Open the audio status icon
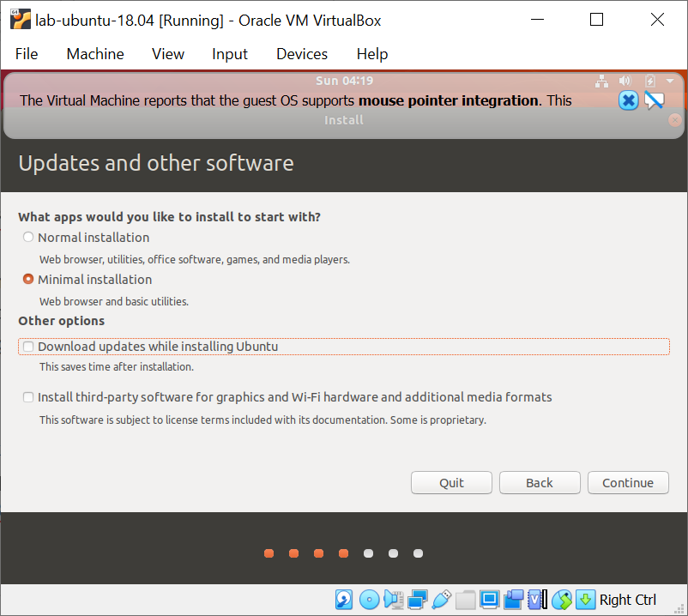The image size is (688, 616). click(x=394, y=600)
